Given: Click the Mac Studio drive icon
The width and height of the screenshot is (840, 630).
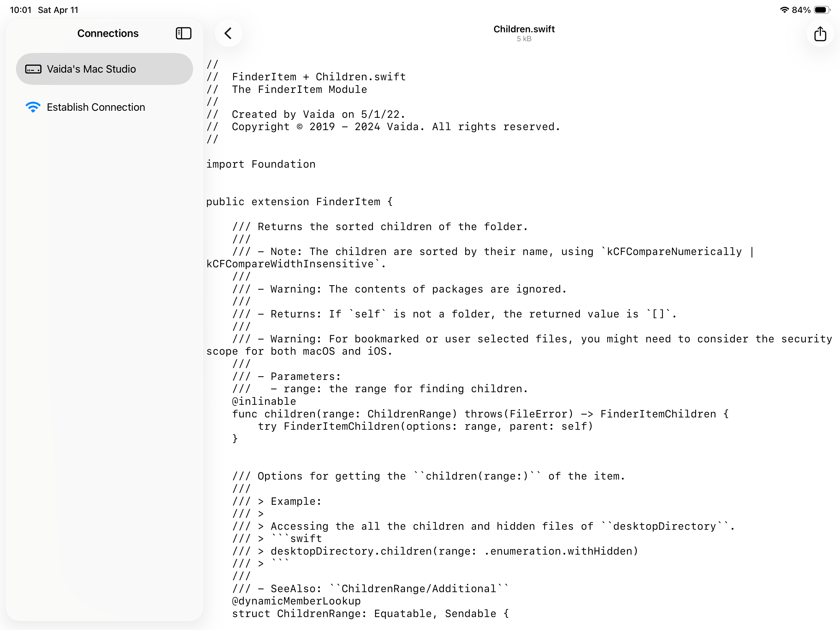Looking at the screenshot, I should coord(33,69).
